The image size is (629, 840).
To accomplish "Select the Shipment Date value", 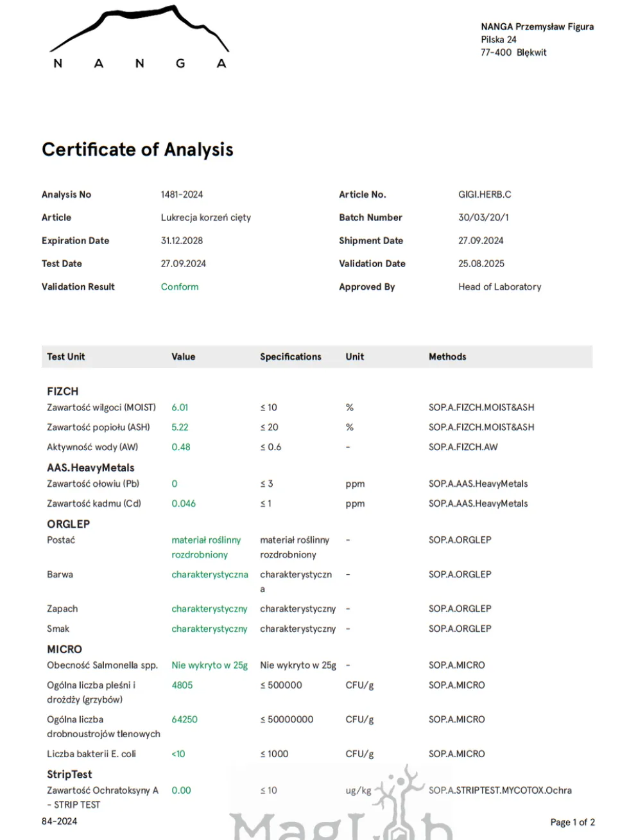I will click(481, 241).
